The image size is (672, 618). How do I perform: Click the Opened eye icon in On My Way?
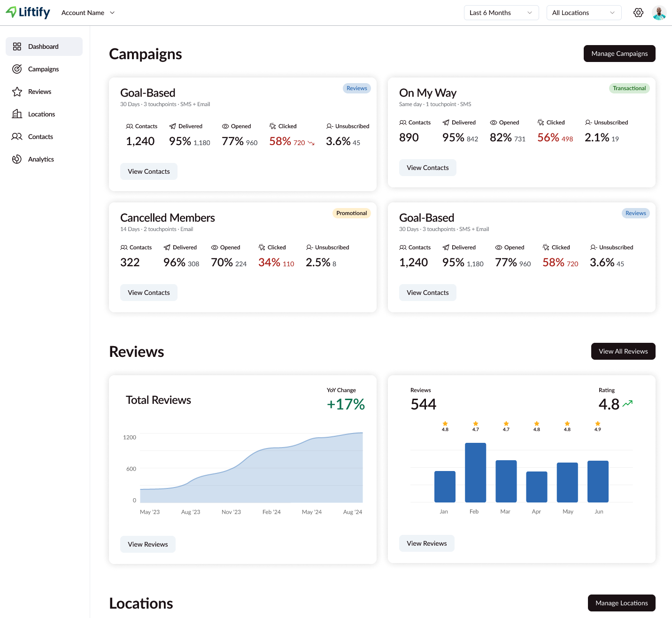point(493,123)
